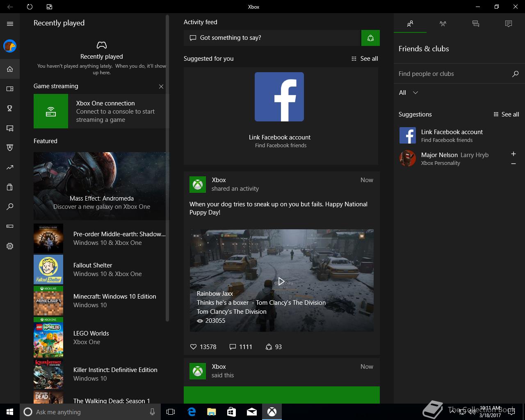
Task: Switch to the Activity alerts tab
Action: (509, 24)
